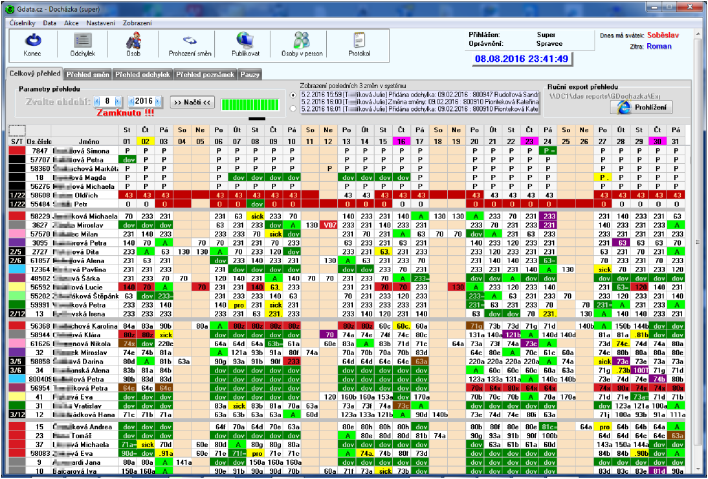Switch to the Pauzy tab
The width and height of the screenshot is (708, 479).
pos(250,74)
